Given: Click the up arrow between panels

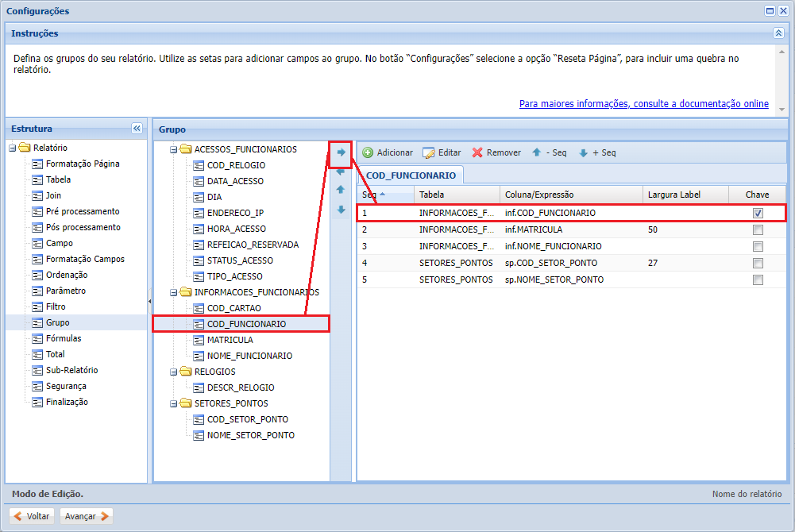Looking at the screenshot, I should (341, 190).
